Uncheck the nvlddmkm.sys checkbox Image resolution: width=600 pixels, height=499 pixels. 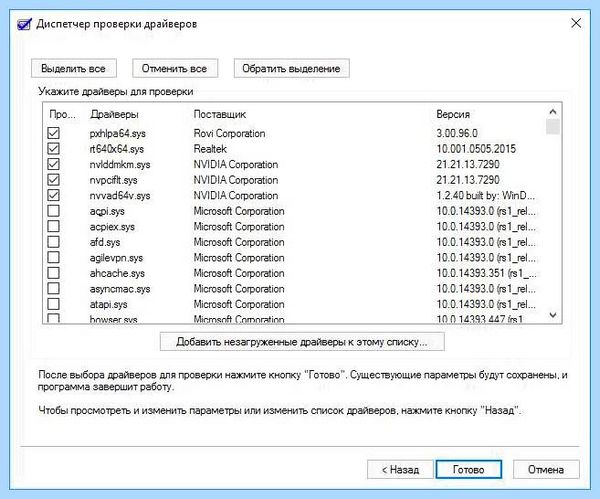(54, 164)
